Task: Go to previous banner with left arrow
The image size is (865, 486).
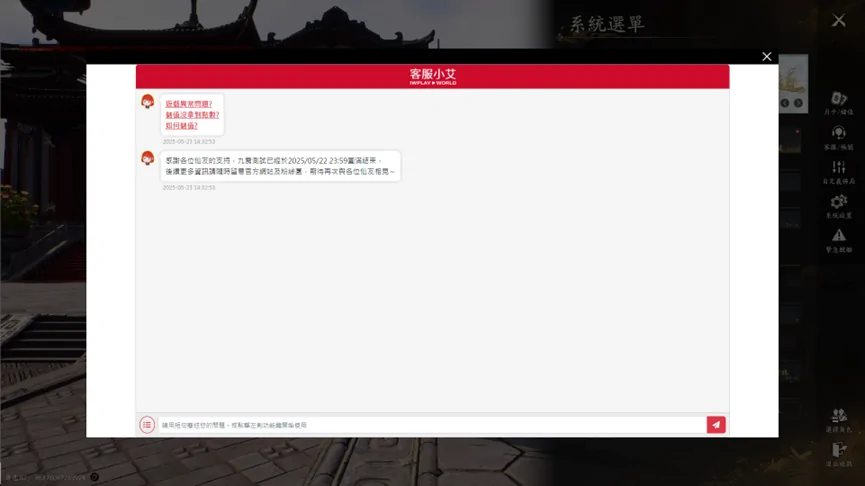Action: (784, 103)
